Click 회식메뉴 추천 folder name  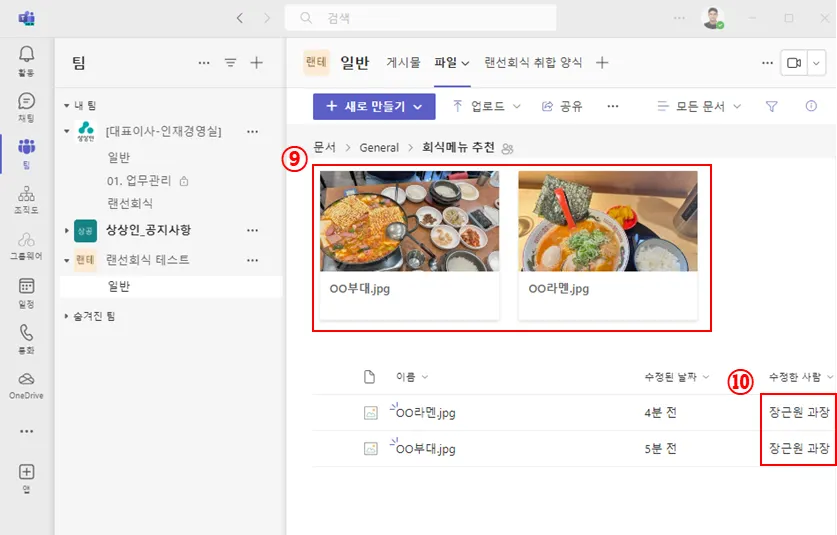(x=459, y=147)
